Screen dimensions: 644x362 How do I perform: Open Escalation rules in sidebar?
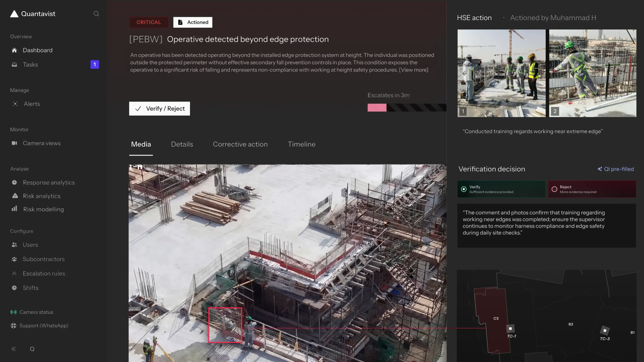pyautogui.click(x=44, y=274)
